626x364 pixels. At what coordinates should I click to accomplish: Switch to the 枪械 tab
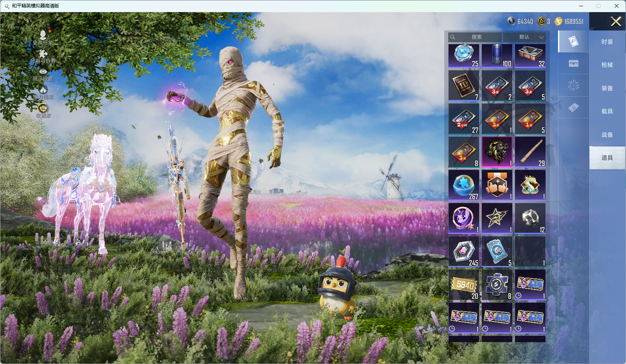click(x=607, y=65)
